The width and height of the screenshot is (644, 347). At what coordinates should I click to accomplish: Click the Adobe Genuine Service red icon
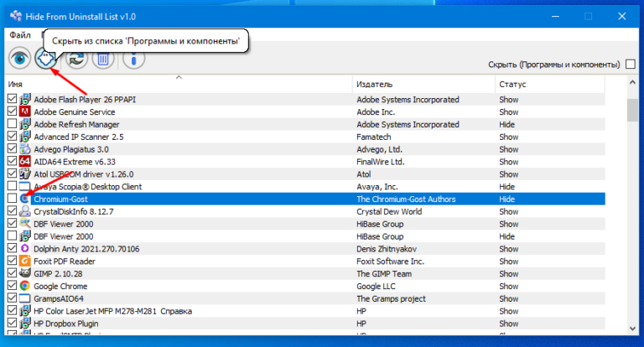25,111
